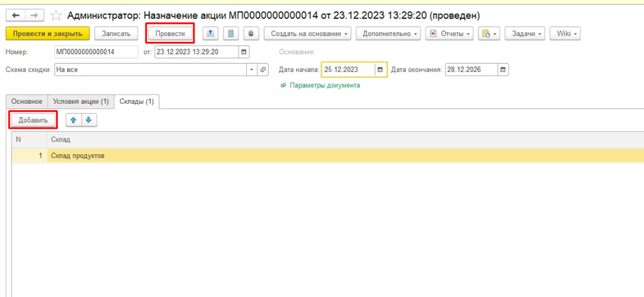Open the Параметры документа link

tap(324, 85)
